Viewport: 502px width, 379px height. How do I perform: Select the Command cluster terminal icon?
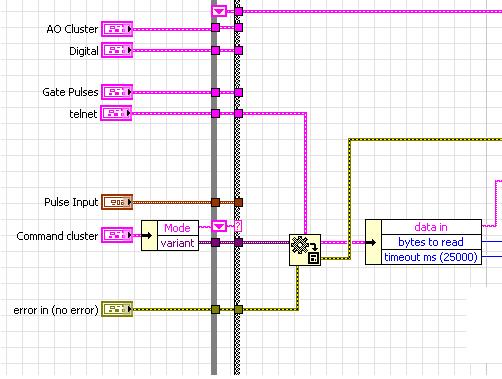pyautogui.click(x=117, y=235)
